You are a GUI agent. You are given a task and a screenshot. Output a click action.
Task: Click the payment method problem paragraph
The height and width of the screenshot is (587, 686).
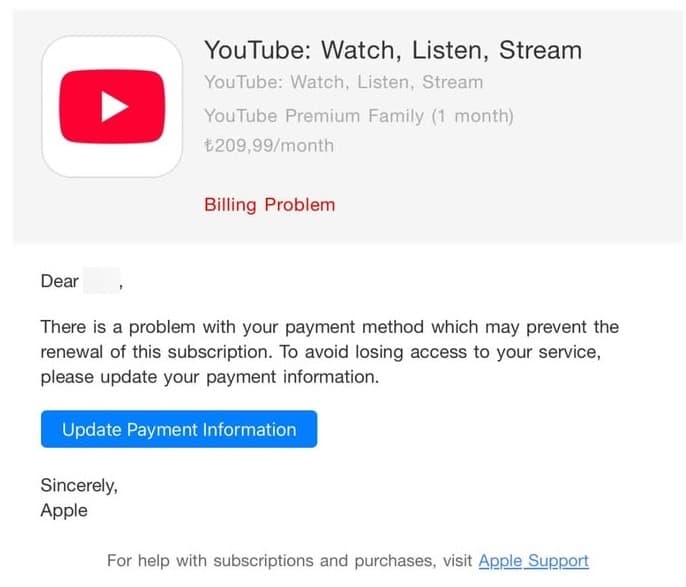click(329, 352)
